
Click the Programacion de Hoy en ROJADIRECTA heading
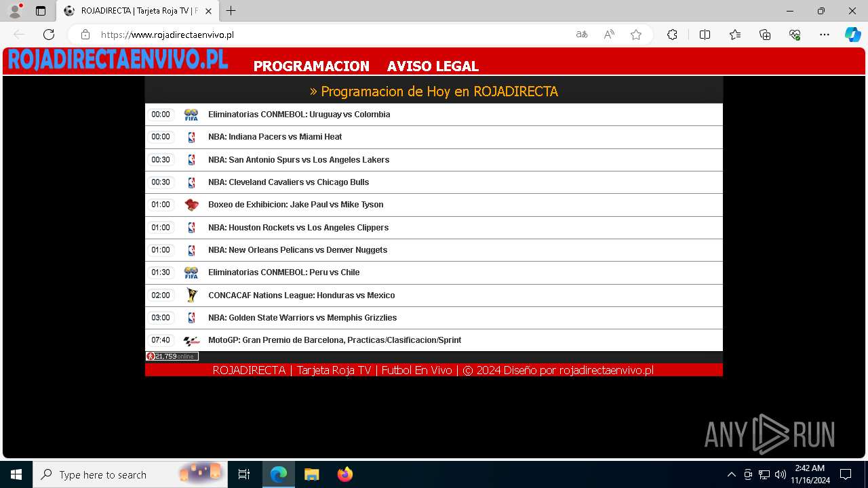(434, 91)
